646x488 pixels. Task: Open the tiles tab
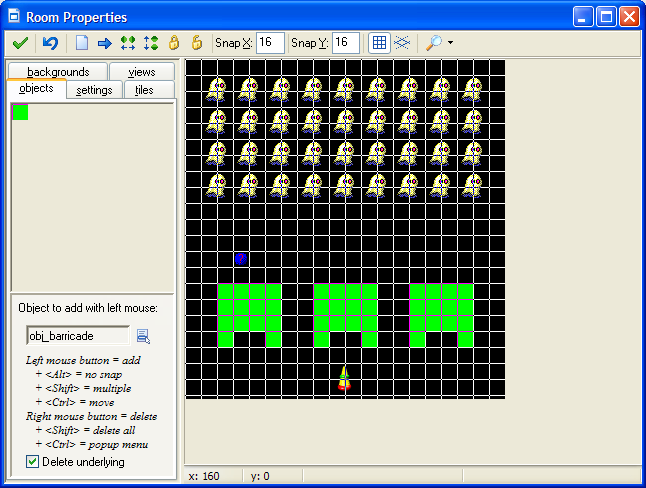tap(144, 90)
